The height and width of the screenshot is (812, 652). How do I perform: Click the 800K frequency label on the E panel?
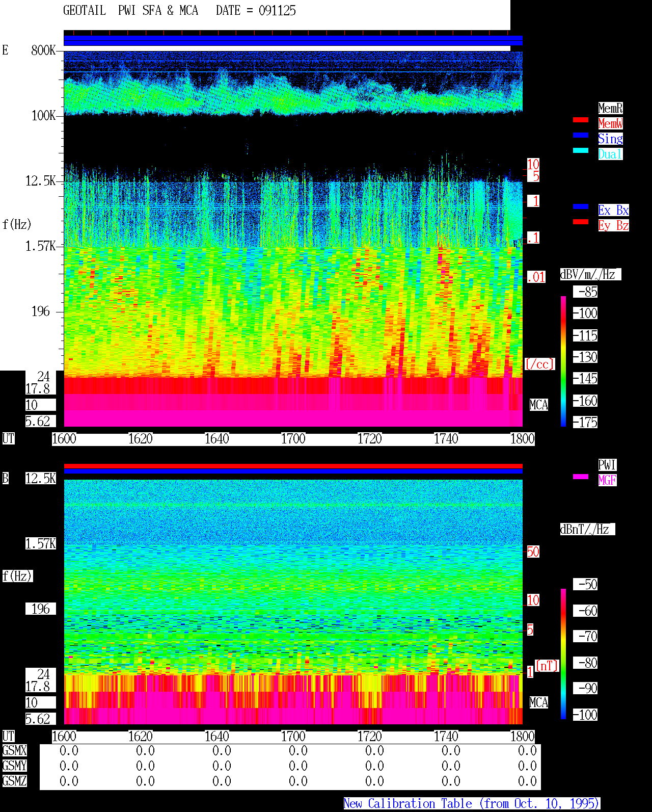pyautogui.click(x=43, y=50)
